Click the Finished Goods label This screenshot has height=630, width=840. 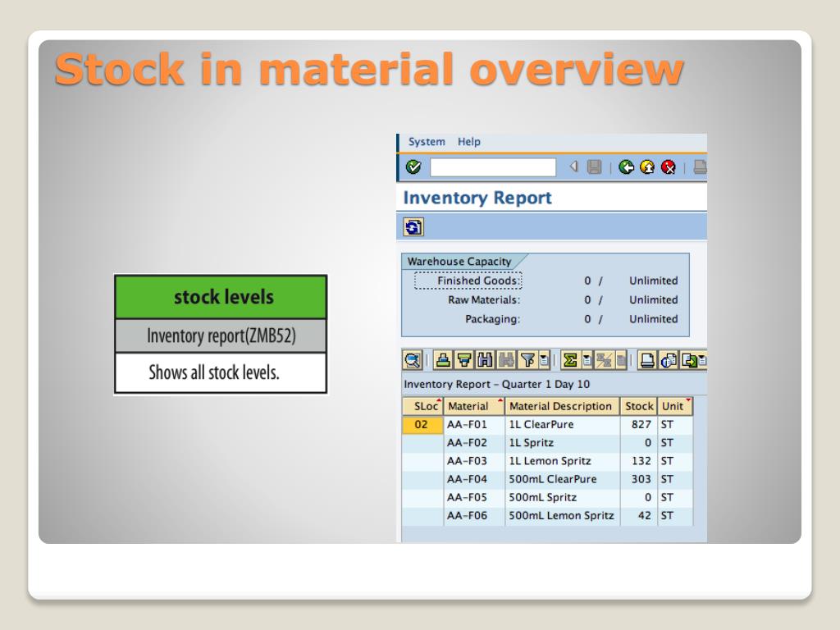click(x=468, y=281)
